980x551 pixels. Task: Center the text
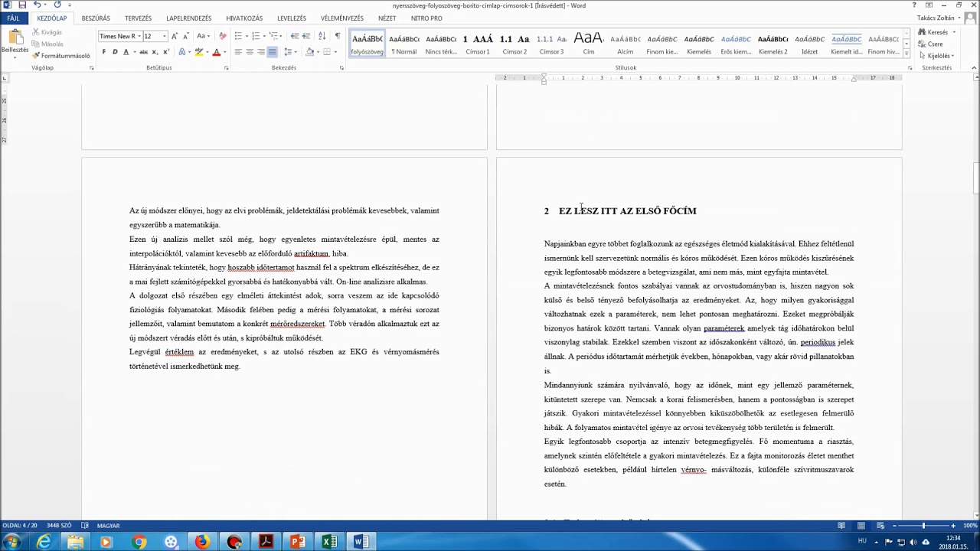[250, 52]
